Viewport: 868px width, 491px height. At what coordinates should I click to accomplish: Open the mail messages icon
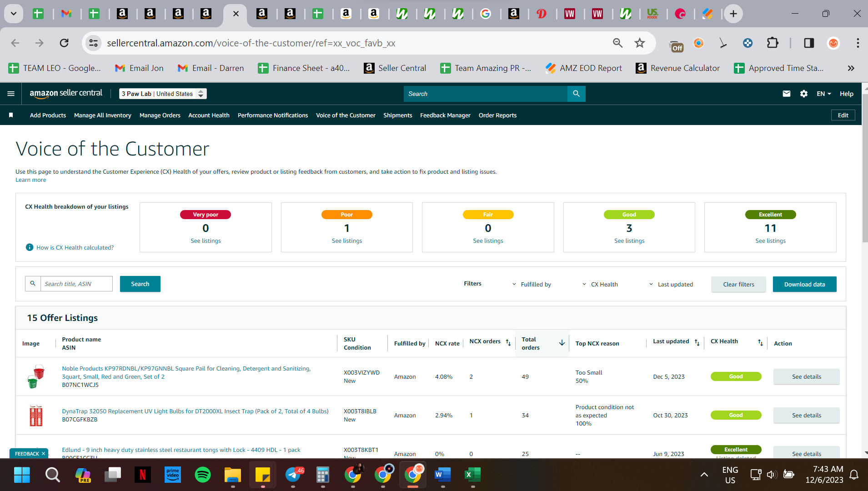click(786, 94)
